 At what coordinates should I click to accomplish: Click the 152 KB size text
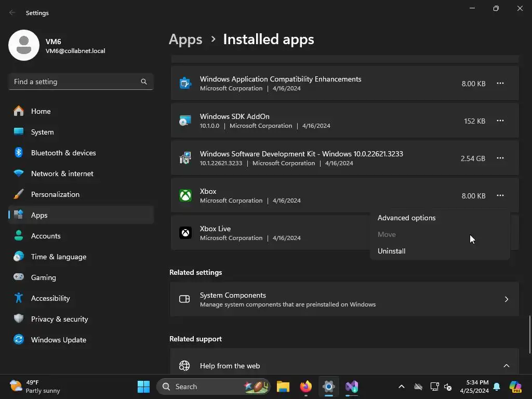tap(474, 121)
